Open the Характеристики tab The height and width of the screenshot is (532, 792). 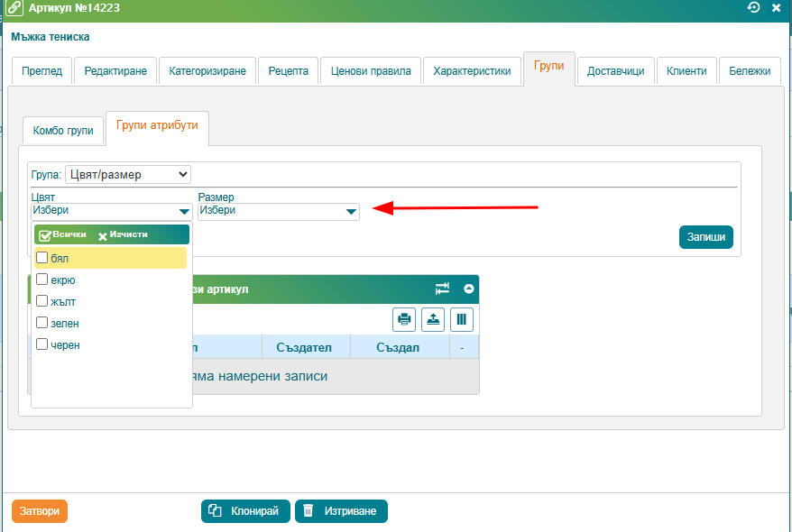coord(473,71)
